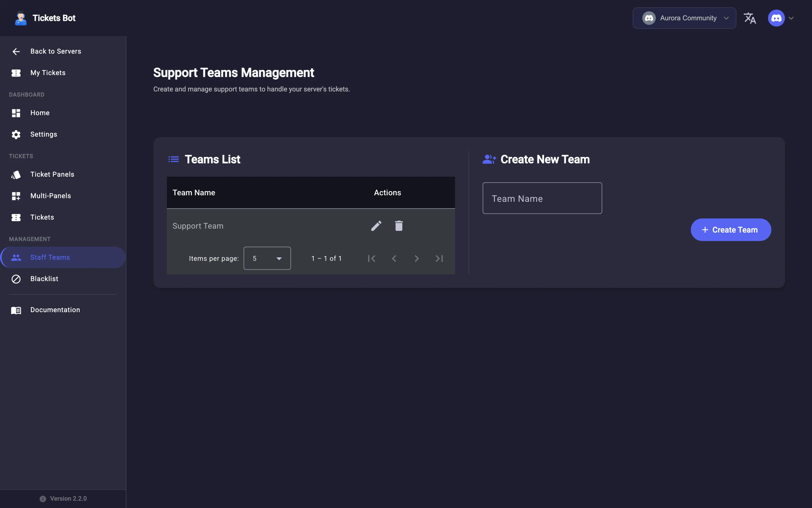Click the Actions column header
Screen dimensions: 812x508
pyautogui.click(x=388, y=192)
